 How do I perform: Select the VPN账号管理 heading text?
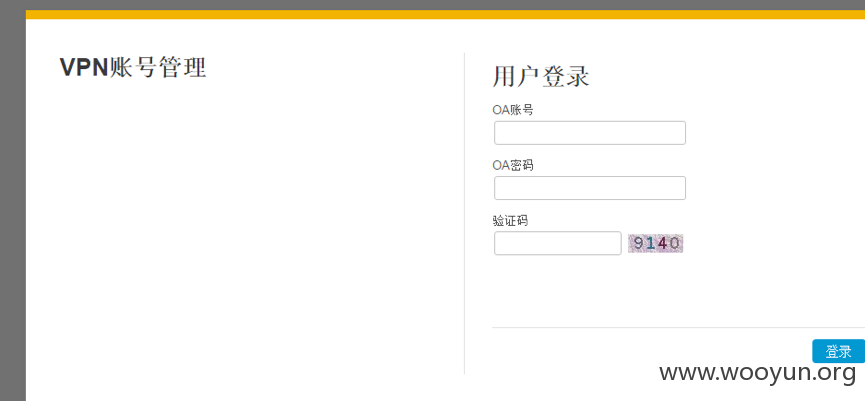point(133,68)
